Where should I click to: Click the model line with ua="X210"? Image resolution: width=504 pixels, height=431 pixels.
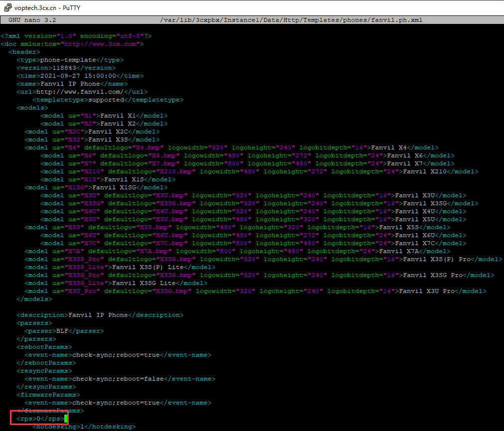[259, 172]
